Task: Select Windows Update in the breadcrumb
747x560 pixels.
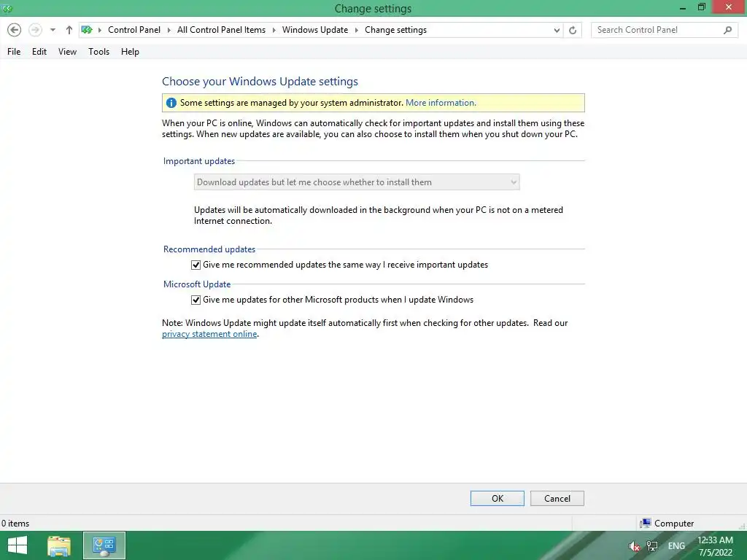Action: click(x=315, y=30)
